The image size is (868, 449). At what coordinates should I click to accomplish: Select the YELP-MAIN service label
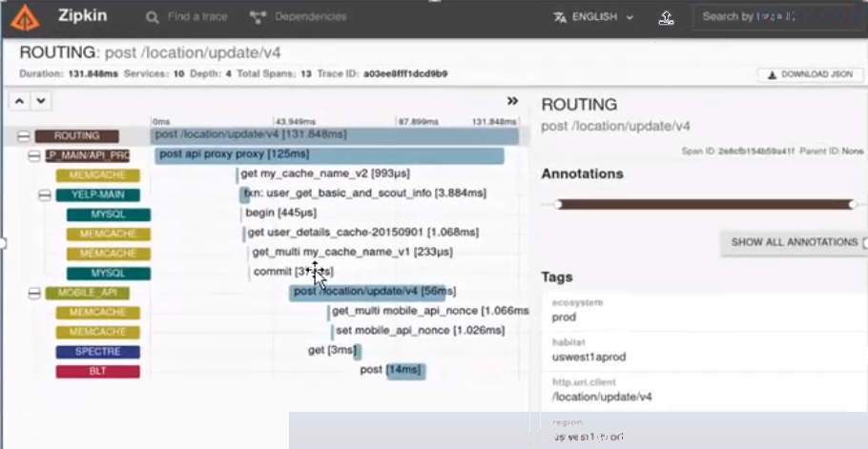[98, 194]
